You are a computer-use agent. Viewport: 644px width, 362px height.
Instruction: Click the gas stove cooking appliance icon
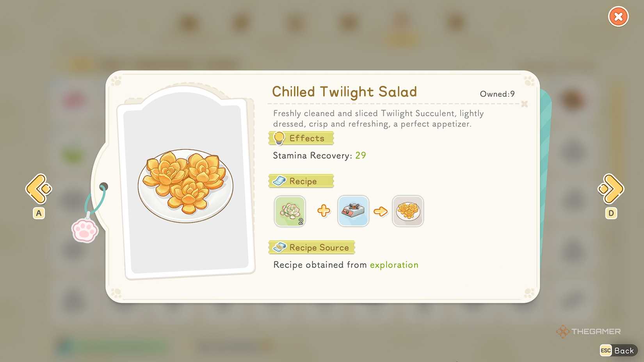[x=353, y=211]
